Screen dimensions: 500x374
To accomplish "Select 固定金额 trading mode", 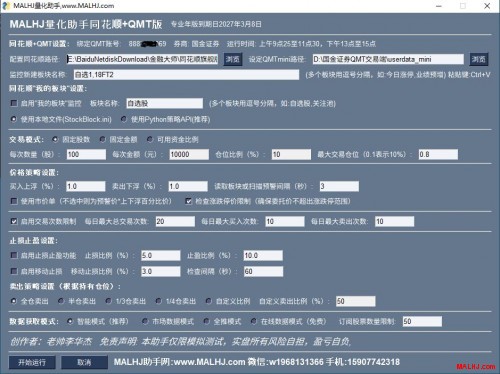I will 103,139.
